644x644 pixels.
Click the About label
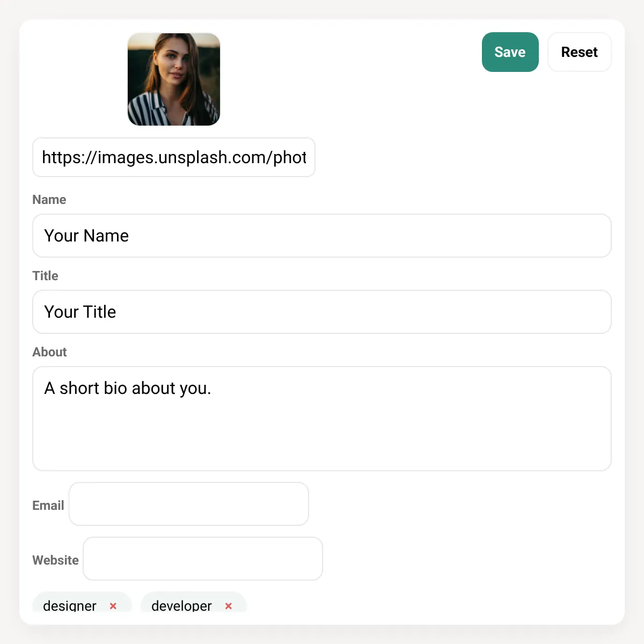[x=49, y=352]
